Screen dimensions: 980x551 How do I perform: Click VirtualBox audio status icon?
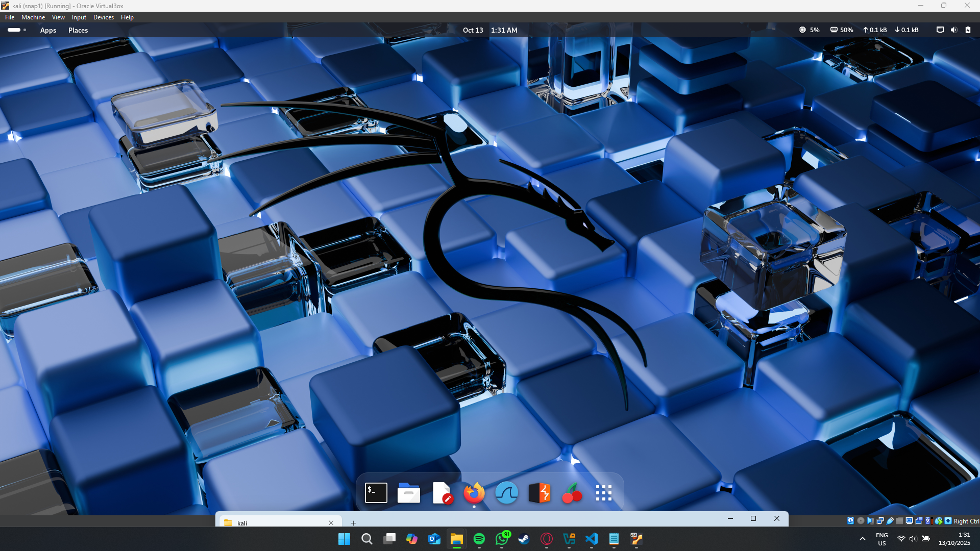tap(871, 521)
